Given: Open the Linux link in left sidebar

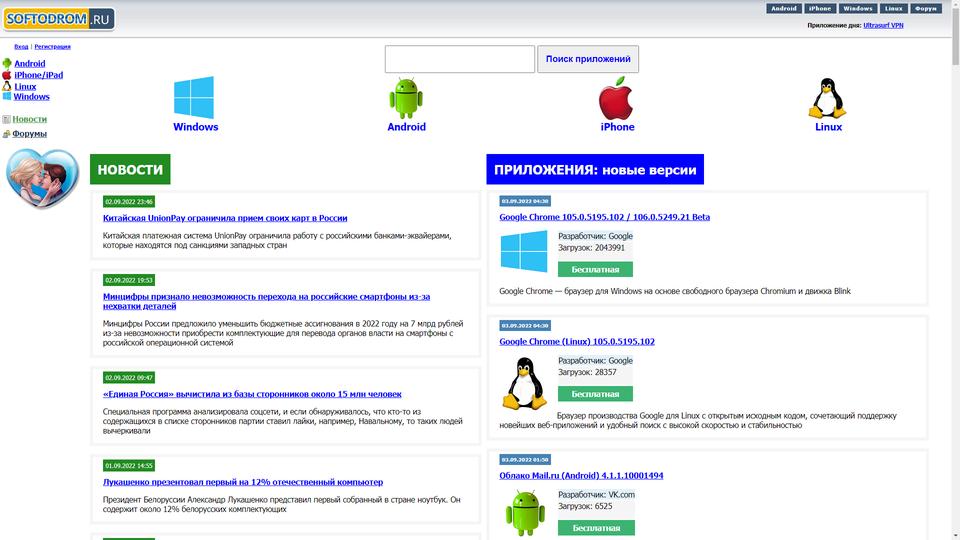Looking at the screenshot, I should tap(25, 86).
